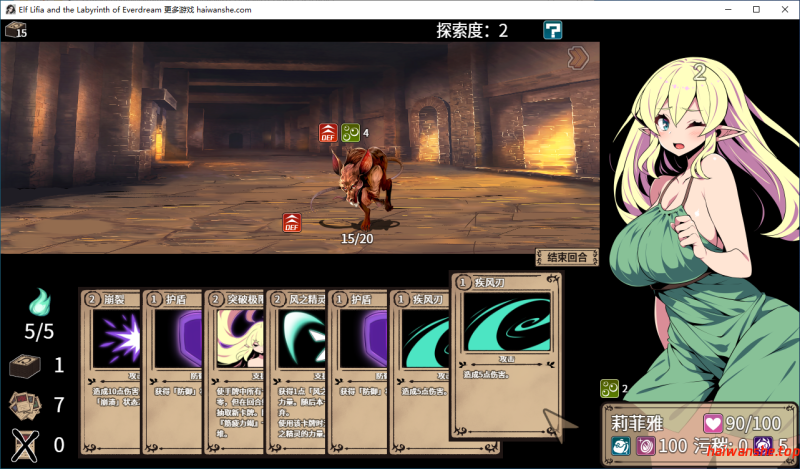Open the discard pile cards icon
This screenshot has height=469, width=800.
click(x=25, y=405)
